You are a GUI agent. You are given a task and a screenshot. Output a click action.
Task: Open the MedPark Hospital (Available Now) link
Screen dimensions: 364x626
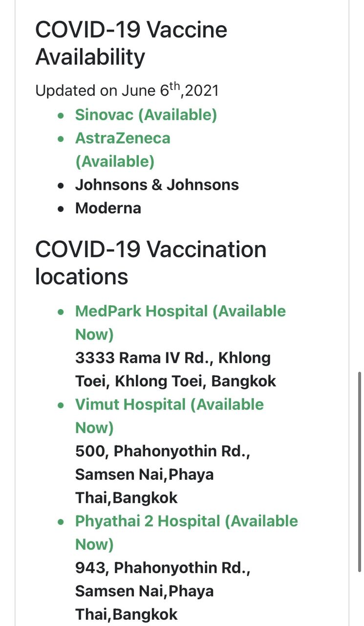point(180,323)
